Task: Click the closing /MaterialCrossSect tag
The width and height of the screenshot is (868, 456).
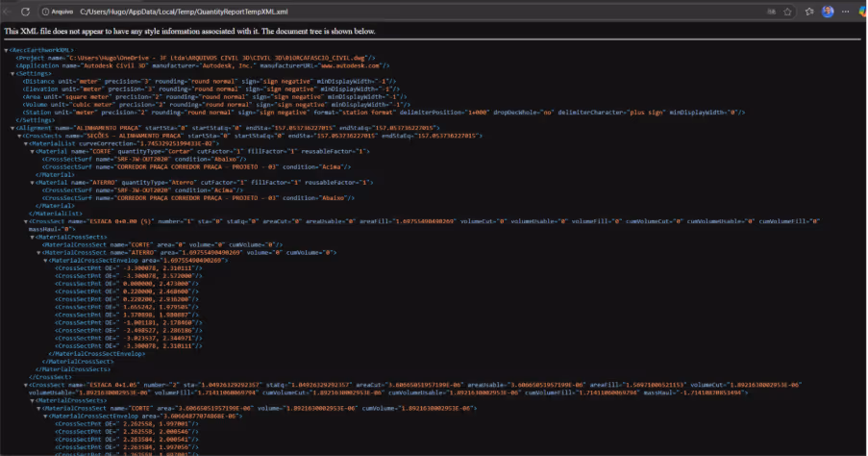Action: [x=78, y=362]
